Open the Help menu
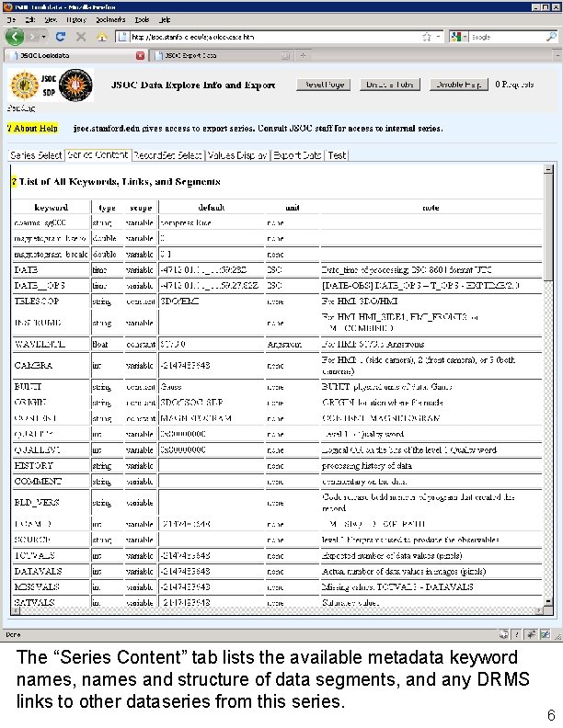 [x=165, y=19]
